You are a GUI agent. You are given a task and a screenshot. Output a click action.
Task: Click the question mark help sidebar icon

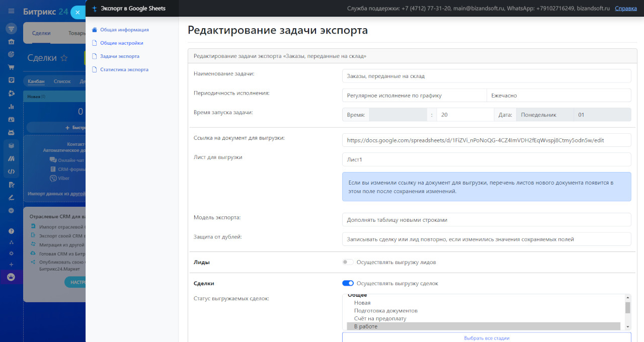pos(11,231)
